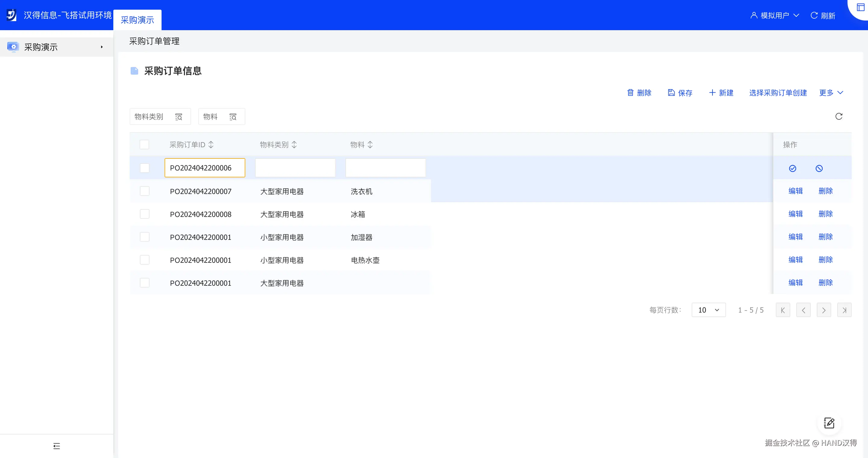Sort by 采购订单ID column arrows

tap(211, 145)
